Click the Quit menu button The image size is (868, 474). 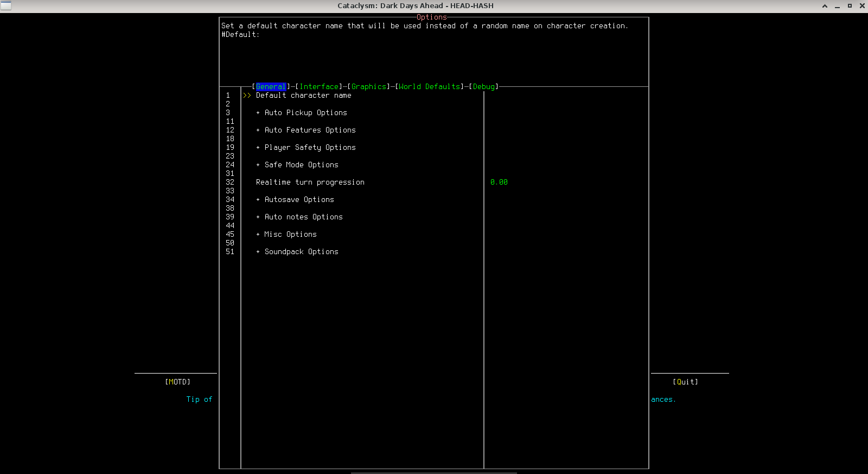685,382
